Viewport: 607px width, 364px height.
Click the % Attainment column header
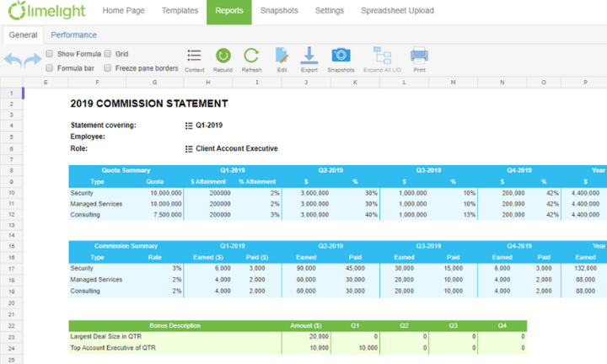257,182
